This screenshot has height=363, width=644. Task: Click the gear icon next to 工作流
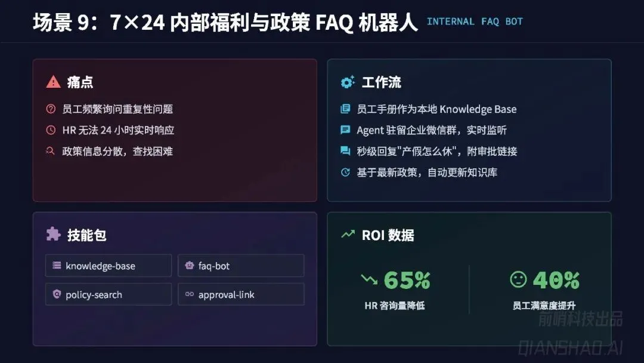point(348,82)
